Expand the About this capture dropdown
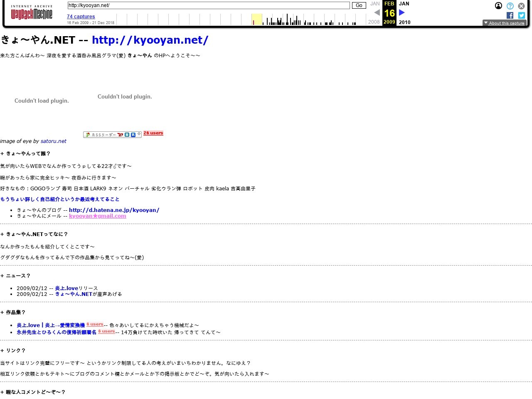532x399 pixels. tap(504, 23)
